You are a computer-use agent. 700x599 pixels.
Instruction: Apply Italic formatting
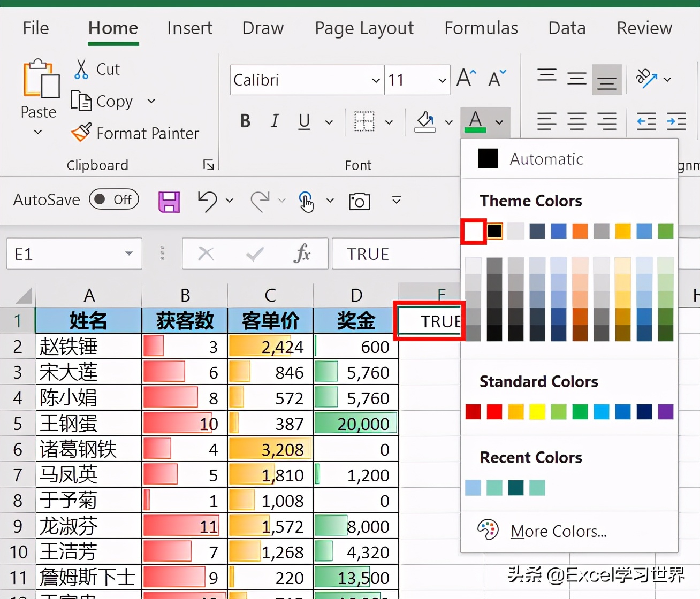[275, 121]
